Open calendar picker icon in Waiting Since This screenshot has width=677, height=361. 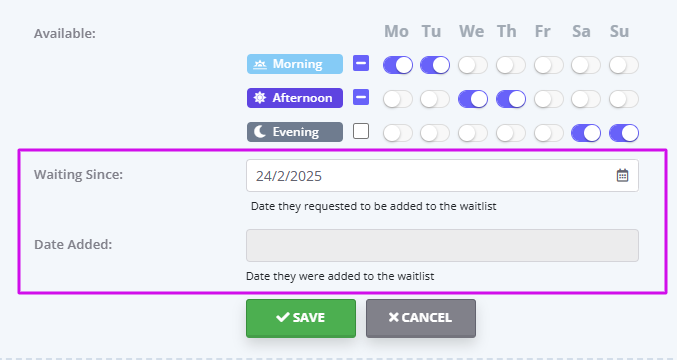[x=622, y=175]
